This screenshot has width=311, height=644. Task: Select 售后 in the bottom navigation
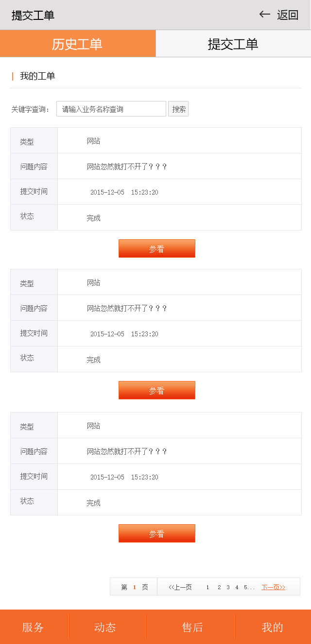192,627
